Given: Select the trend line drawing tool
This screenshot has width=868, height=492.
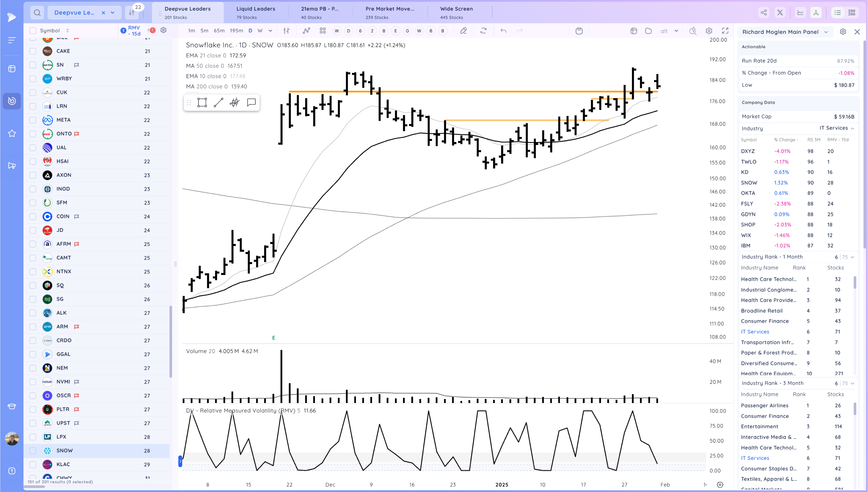Looking at the screenshot, I should 219,102.
